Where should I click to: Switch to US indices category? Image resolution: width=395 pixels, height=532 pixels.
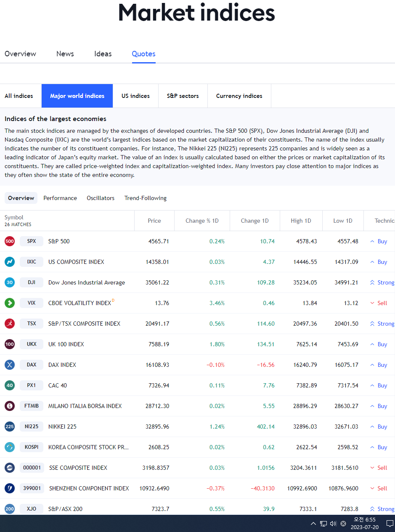click(x=135, y=96)
